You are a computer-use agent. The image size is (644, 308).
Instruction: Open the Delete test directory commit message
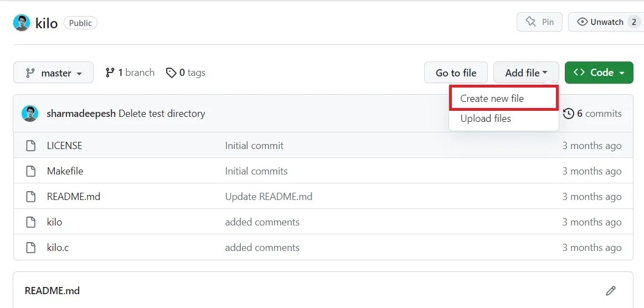162,114
